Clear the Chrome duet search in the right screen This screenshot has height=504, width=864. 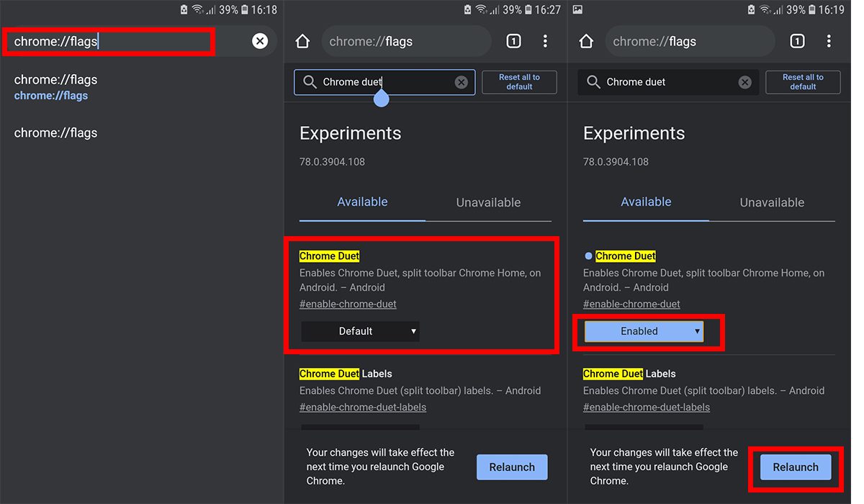(x=745, y=82)
